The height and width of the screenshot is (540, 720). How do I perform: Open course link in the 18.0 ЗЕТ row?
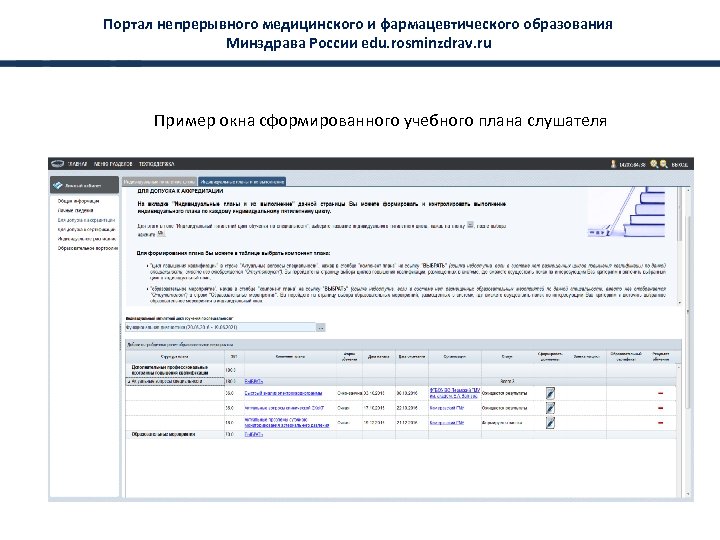click(x=287, y=422)
